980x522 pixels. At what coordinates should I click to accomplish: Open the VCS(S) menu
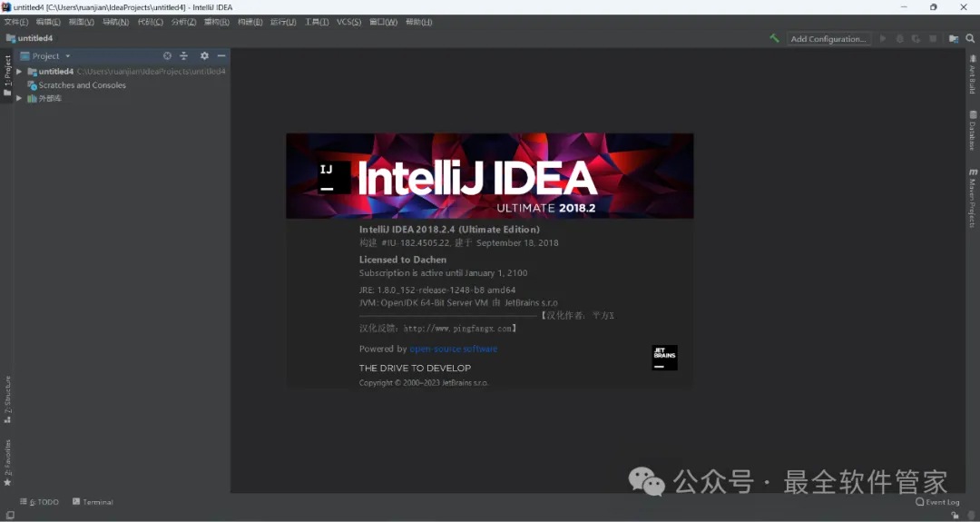pyautogui.click(x=348, y=22)
